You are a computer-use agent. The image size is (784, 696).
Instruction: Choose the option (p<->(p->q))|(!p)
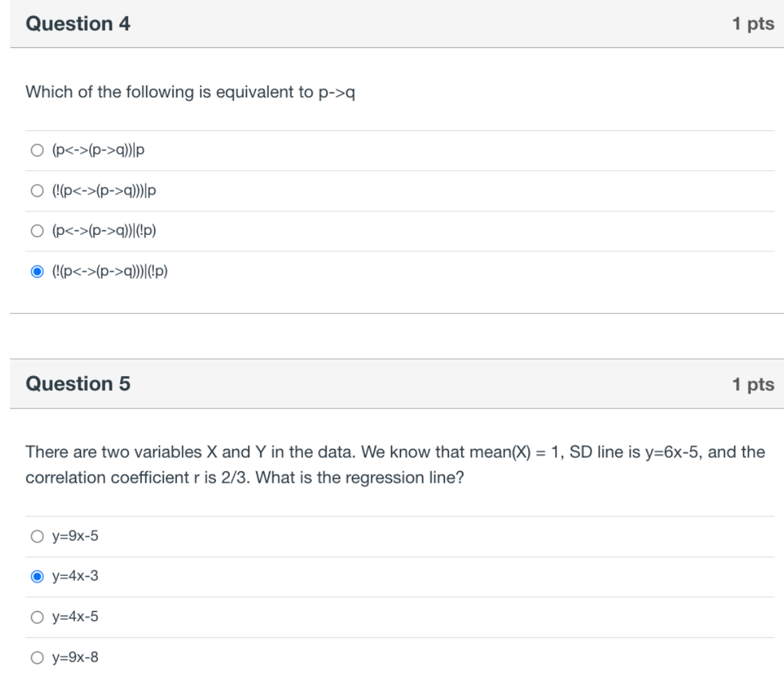tap(36, 231)
